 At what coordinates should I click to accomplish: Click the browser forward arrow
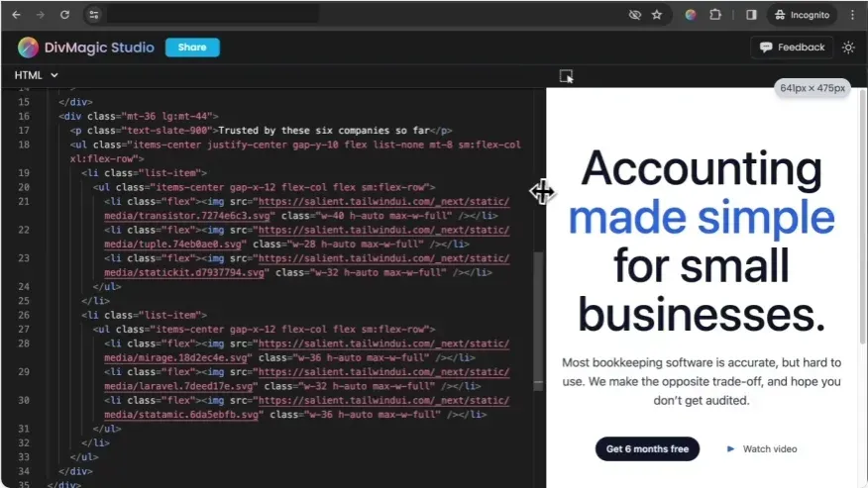(40, 15)
